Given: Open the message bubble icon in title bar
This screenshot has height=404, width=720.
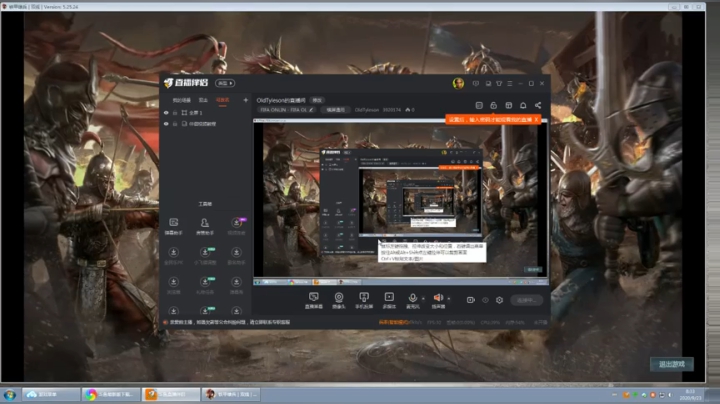Looking at the screenshot, I should point(476,84).
